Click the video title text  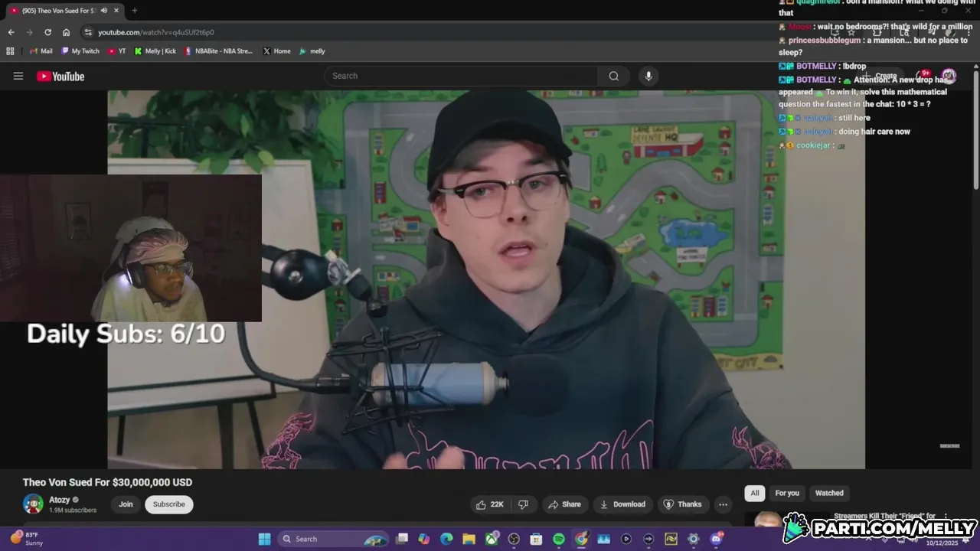point(107,482)
